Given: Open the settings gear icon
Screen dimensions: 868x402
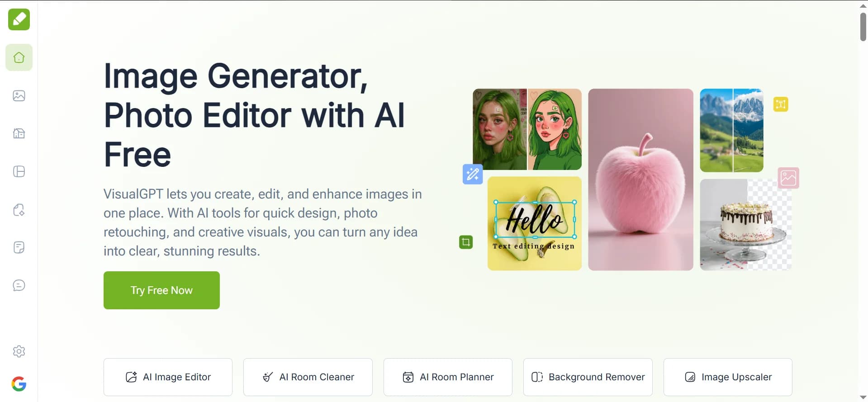Looking at the screenshot, I should (x=19, y=351).
